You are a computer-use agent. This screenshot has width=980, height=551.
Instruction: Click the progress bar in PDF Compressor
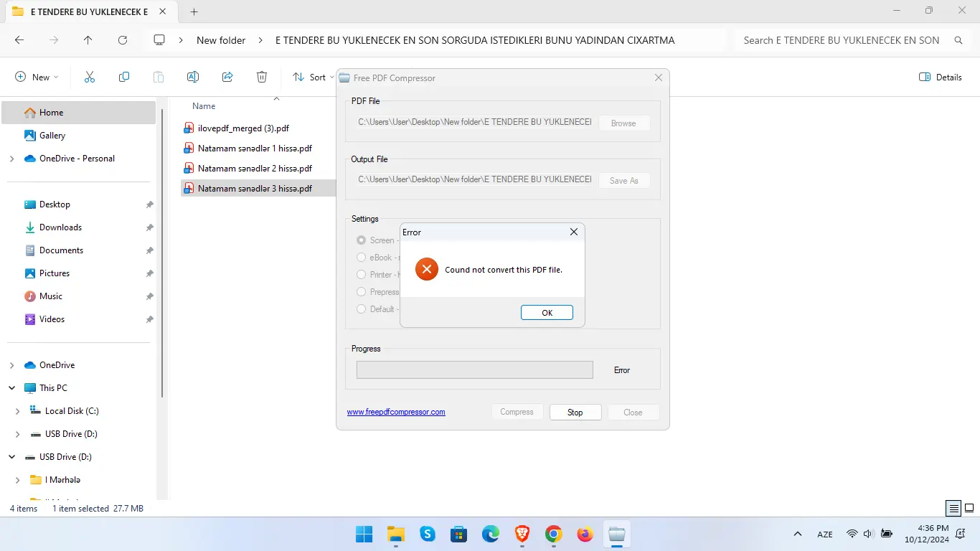coord(475,369)
